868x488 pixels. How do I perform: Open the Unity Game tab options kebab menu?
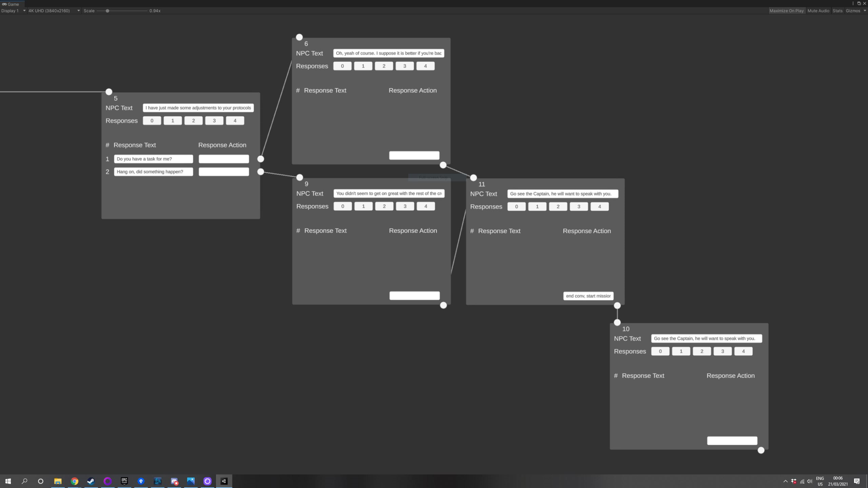pos(853,3)
